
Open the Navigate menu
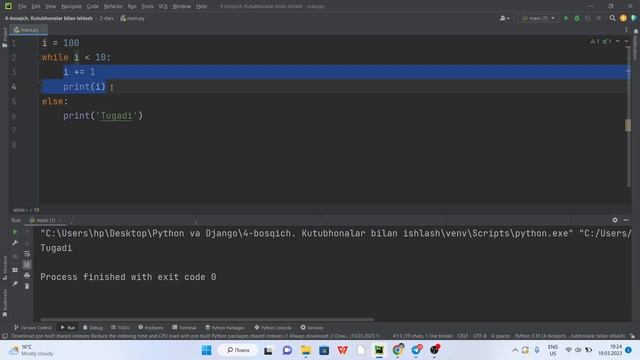click(71, 7)
